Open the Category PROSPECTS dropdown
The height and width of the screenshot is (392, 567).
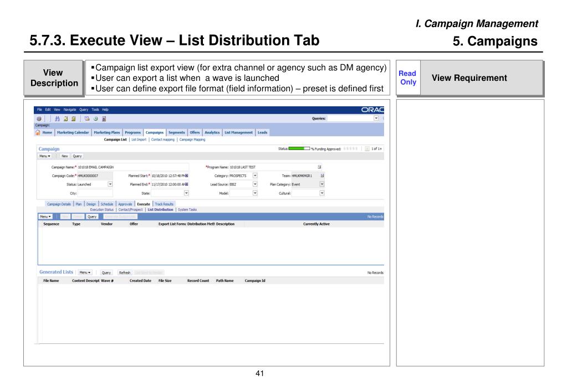click(255, 176)
